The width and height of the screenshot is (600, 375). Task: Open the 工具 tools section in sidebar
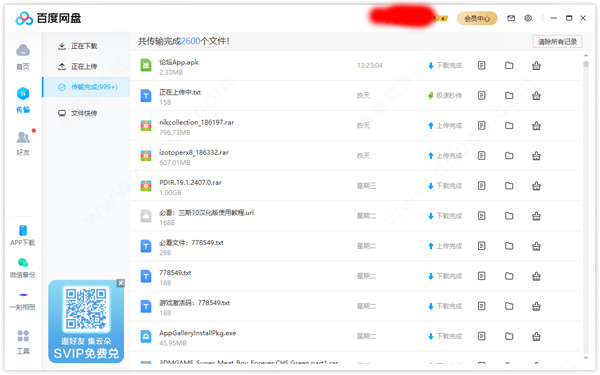[23, 342]
